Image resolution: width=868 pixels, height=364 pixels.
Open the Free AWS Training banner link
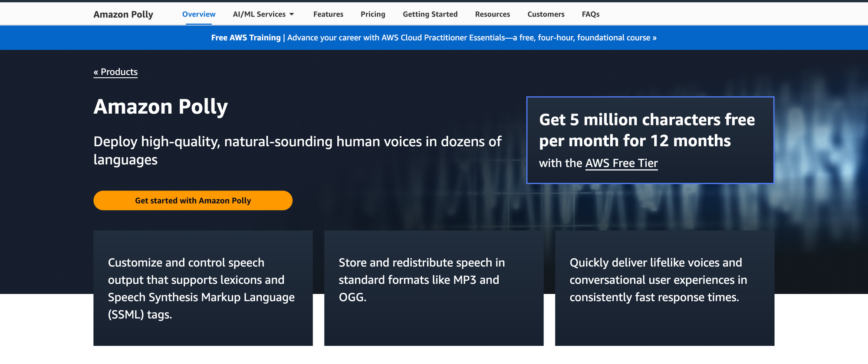click(434, 38)
